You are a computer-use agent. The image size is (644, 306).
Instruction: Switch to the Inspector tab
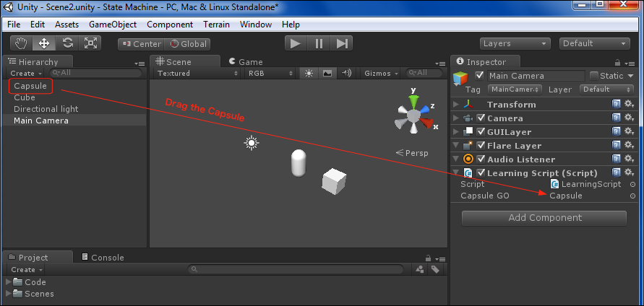[x=486, y=62]
